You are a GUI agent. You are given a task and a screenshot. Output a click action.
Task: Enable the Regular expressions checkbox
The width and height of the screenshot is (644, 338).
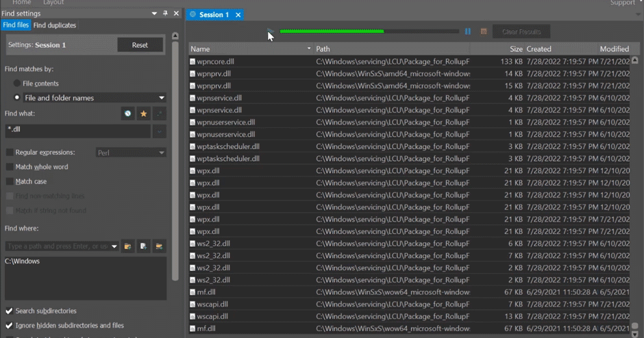(10, 153)
